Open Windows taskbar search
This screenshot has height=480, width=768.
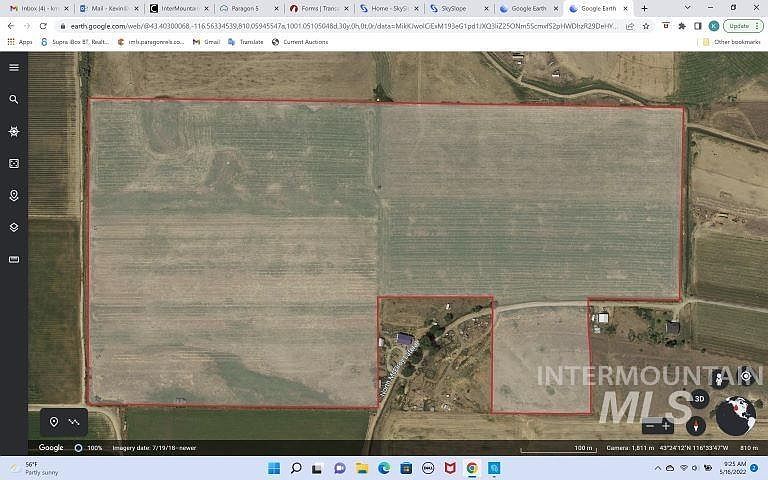(x=296, y=468)
